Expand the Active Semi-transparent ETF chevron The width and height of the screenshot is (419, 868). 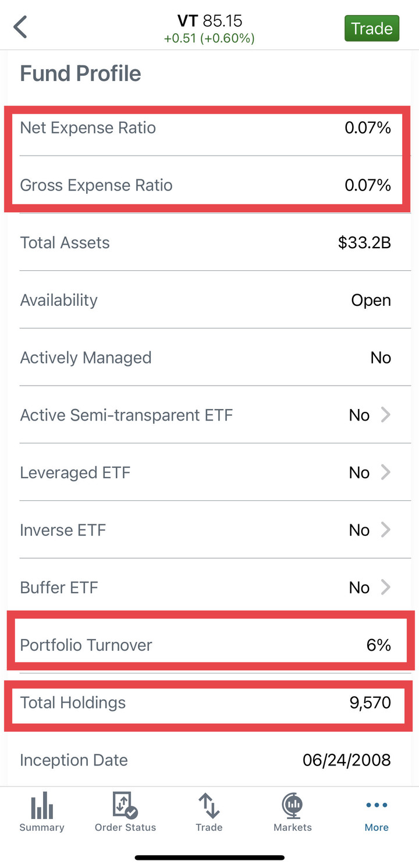click(x=385, y=415)
